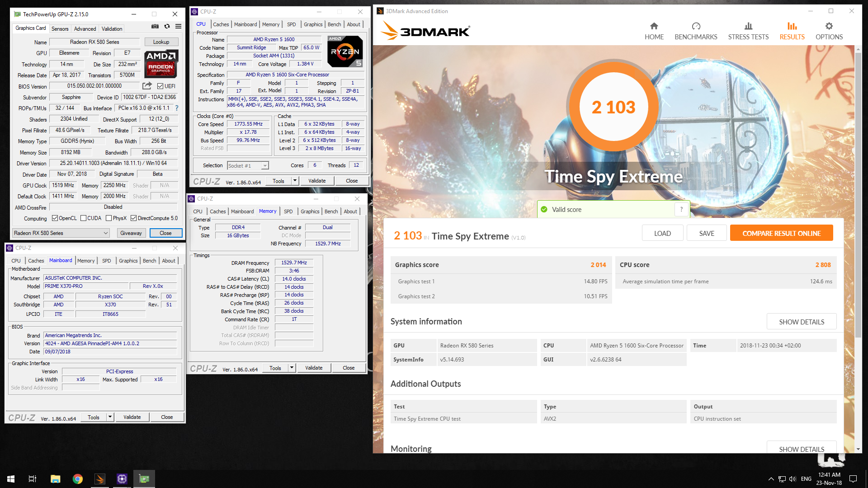Click the Bus Interface question mark
868x488 pixels.
coord(177,108)
